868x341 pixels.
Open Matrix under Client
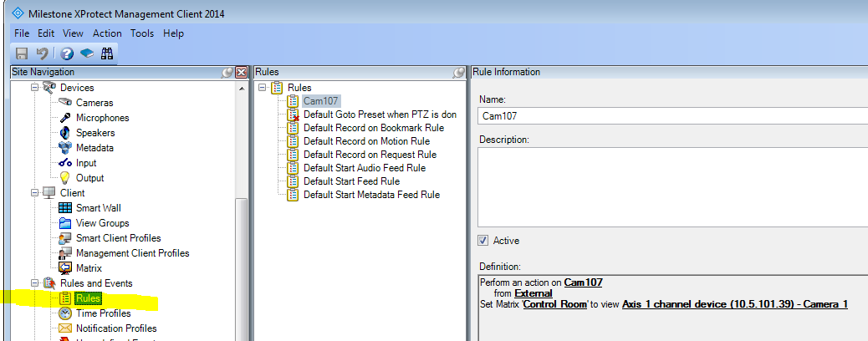(x=89, y=268)
